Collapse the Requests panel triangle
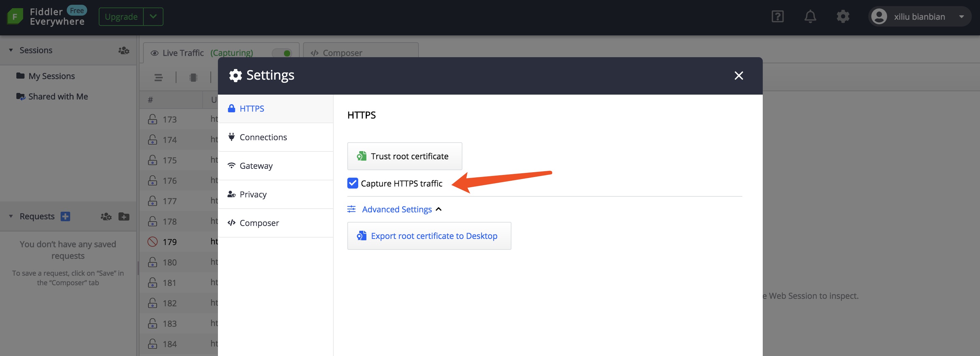 point(11,216)
